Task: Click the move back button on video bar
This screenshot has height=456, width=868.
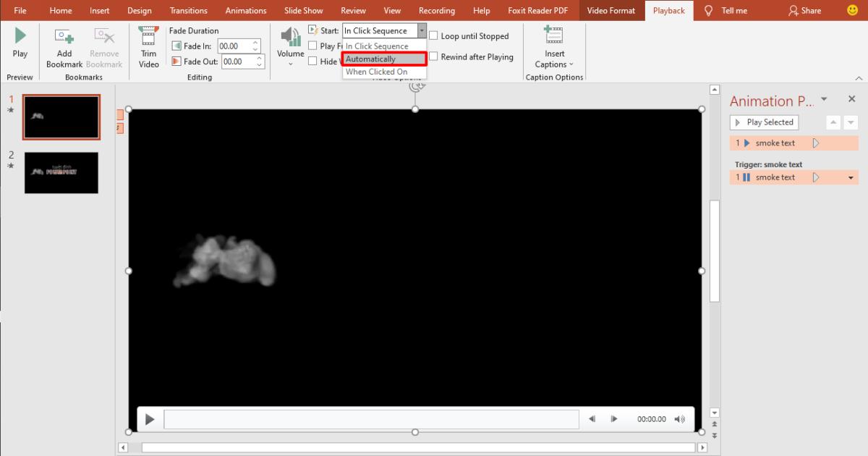Action: point(592,419)
